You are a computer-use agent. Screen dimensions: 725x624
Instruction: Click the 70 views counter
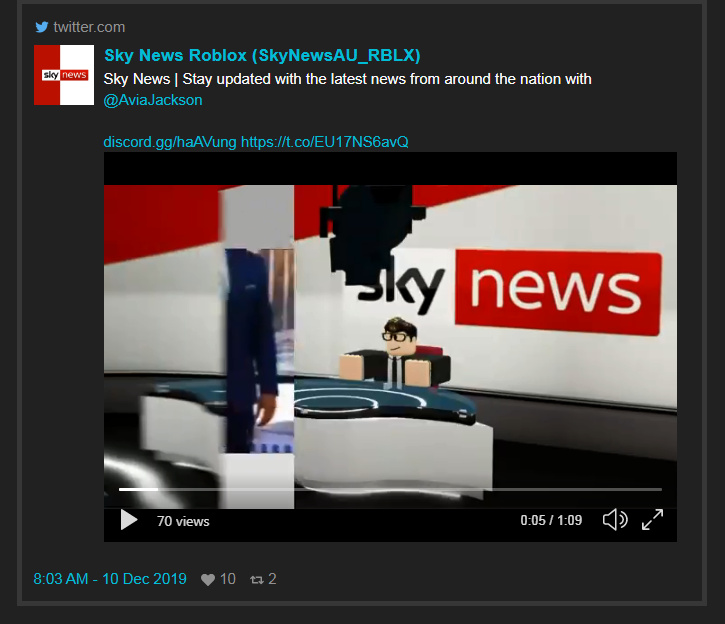tap(183, 521)
